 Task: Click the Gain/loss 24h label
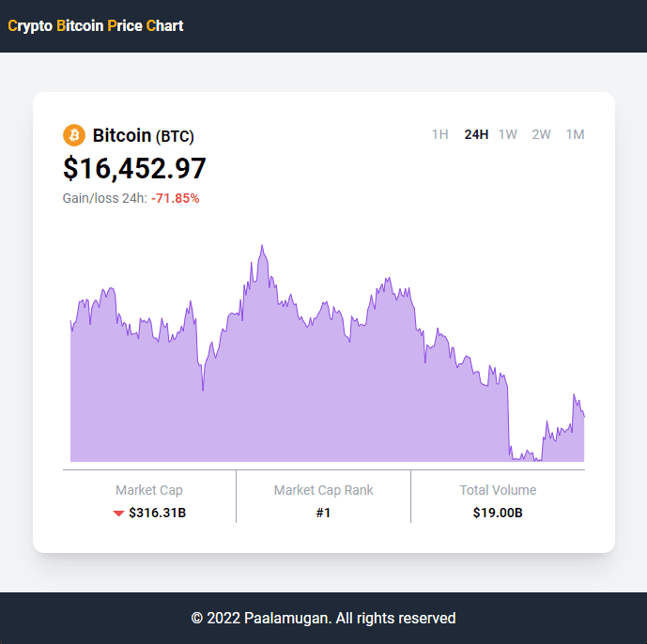[x=105, y=198]
